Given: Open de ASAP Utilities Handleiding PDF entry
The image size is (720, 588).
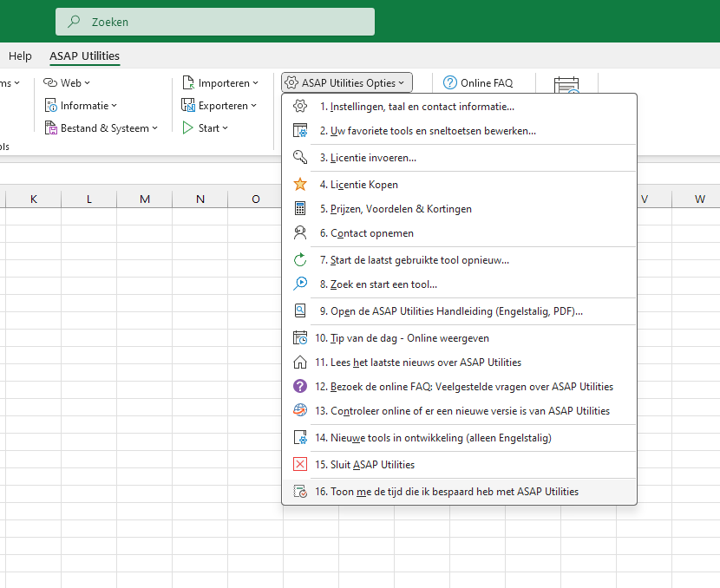Looking at the screenshot, I should pyautogui.click(x=459, y=310).
